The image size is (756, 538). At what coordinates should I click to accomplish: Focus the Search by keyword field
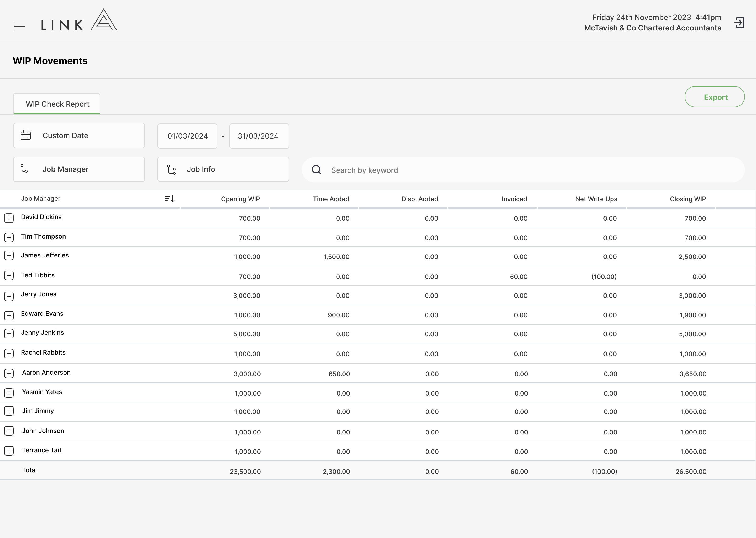click(x=523, y=170)
